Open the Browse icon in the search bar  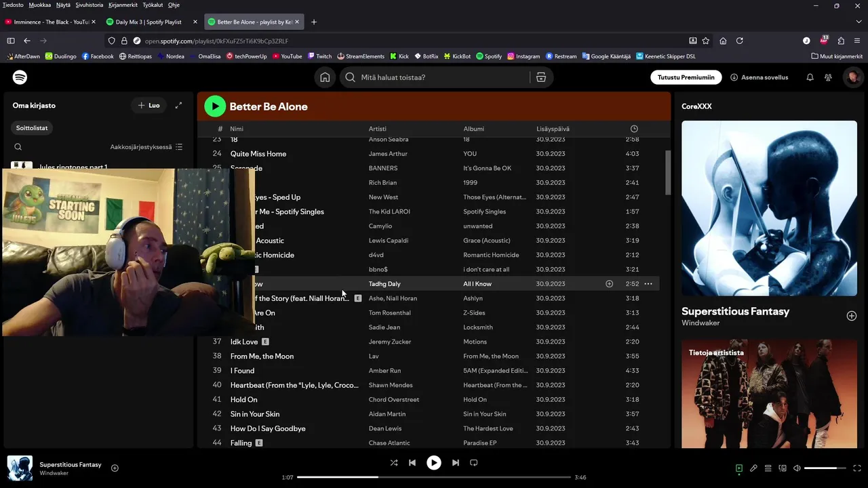pyautogui.click(x=541, y=77)
